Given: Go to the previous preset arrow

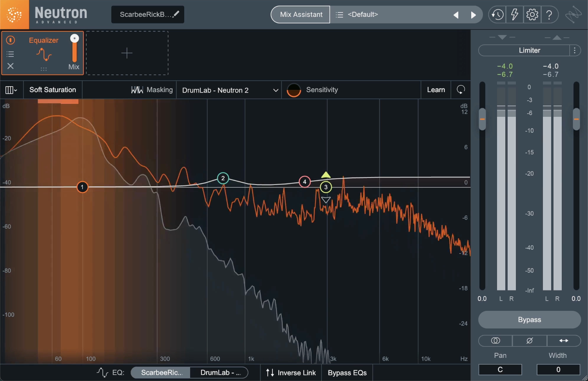Looking at the screenshot, I should [x=456, y=15].
